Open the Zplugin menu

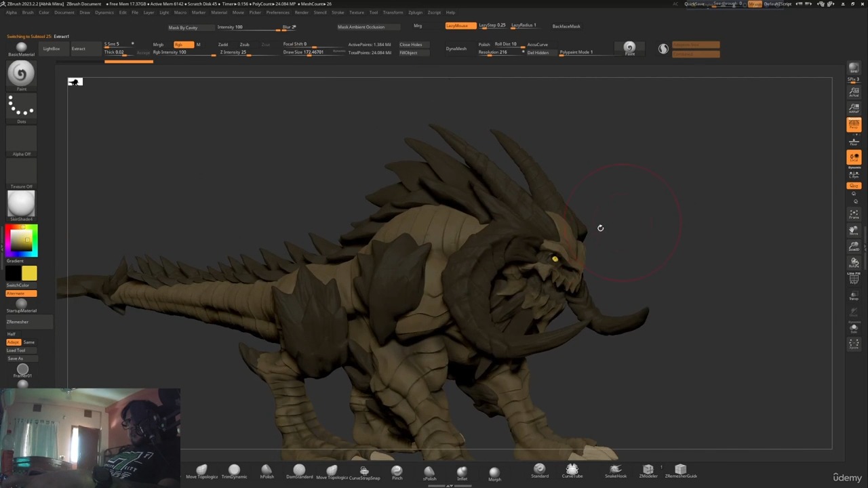[x=414, y=12]
